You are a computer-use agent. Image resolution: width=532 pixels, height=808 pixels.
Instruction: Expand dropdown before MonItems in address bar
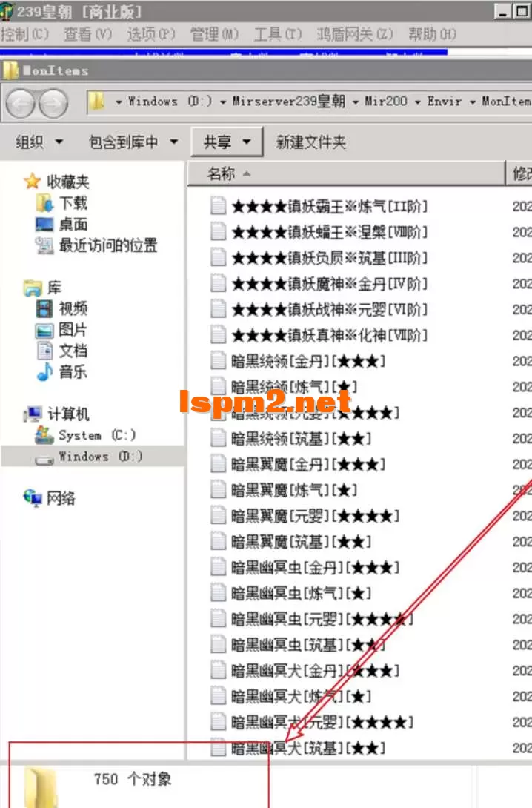click(472, 102)
